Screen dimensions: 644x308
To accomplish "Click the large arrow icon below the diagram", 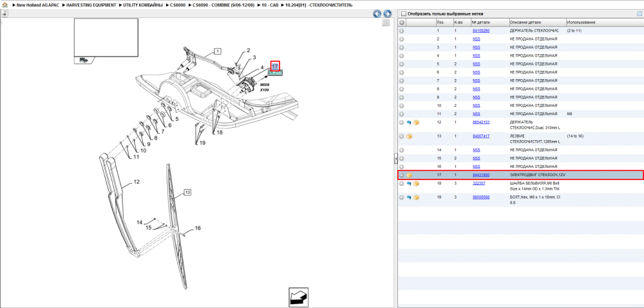I will 299,297.
